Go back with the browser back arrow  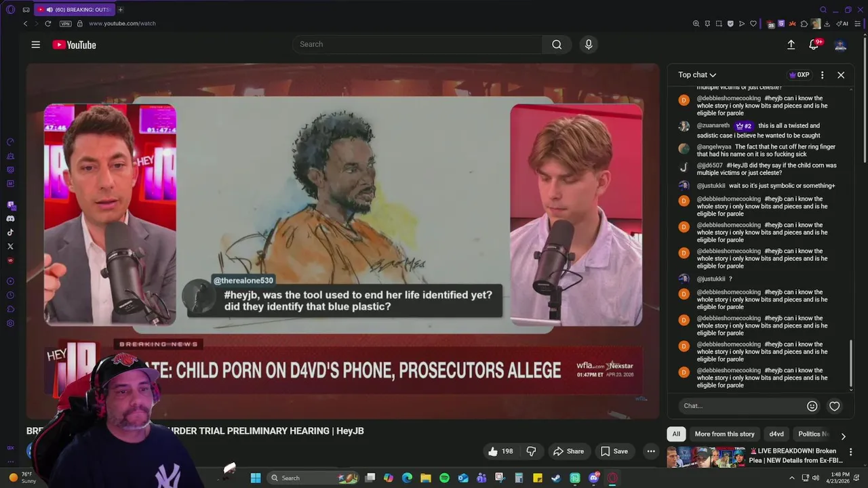26,24
